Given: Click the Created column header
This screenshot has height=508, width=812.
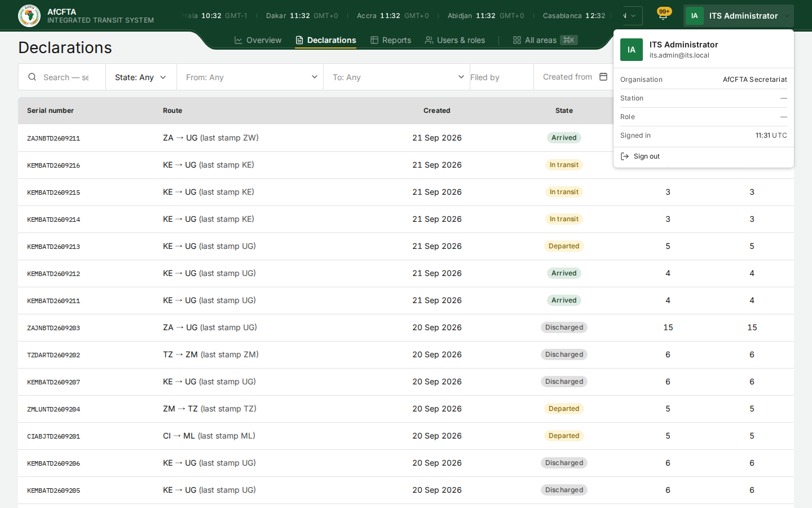Looking at the screenshot, I should pyautogui.click(x=437, y=111).
